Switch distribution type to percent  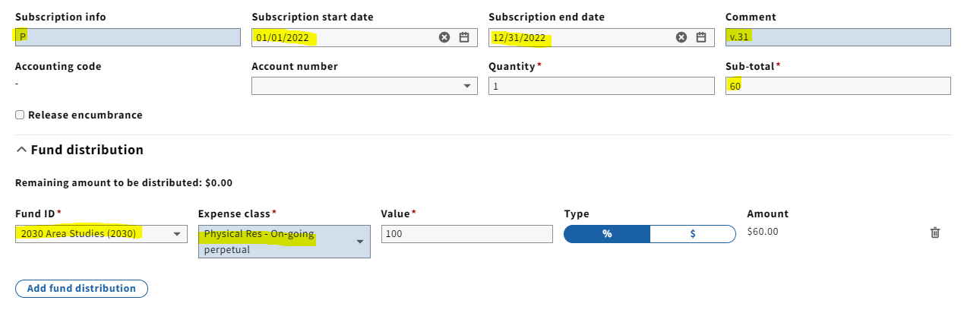point(607,234)
